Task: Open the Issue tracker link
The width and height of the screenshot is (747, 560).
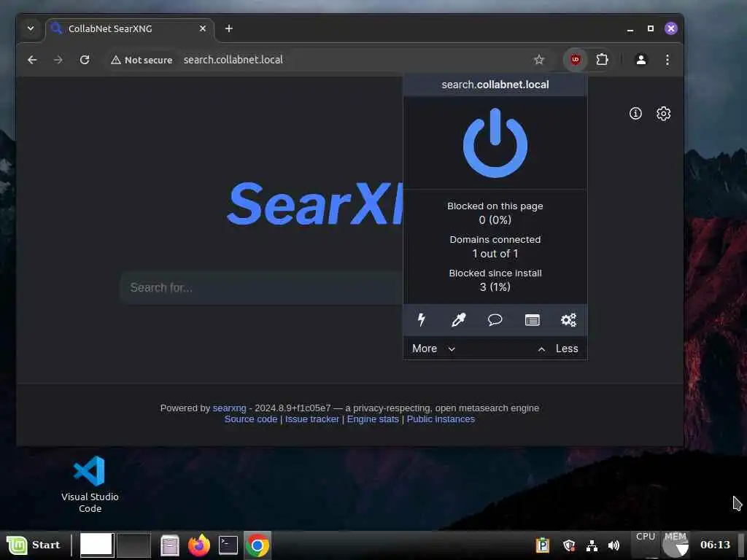Action: click(312, 419)
